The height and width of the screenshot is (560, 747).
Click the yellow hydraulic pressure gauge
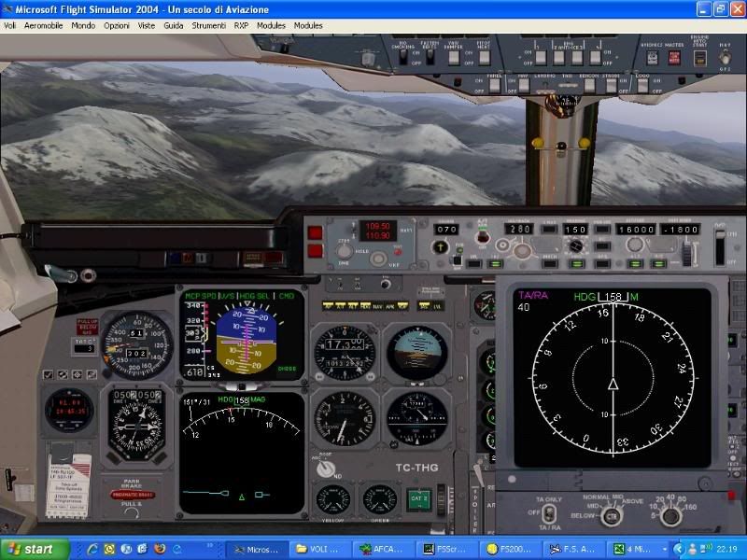click(x=333, y=499)
